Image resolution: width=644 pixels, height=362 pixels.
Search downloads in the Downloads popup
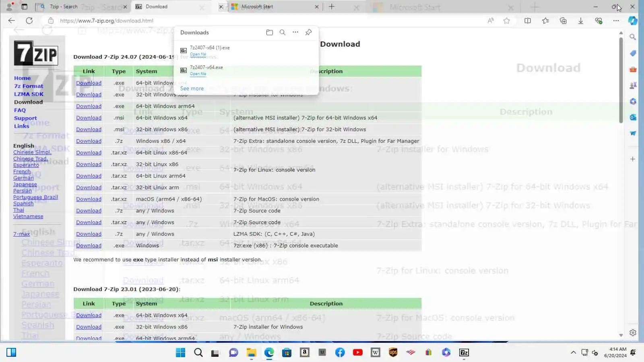(x=283, y=32)
